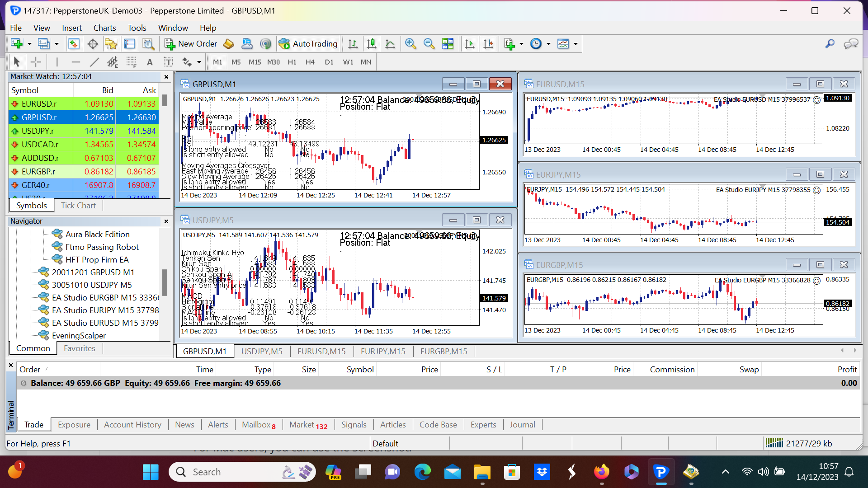
Task: Close the Market Watch panel
Action: click(x=166, y=77)
